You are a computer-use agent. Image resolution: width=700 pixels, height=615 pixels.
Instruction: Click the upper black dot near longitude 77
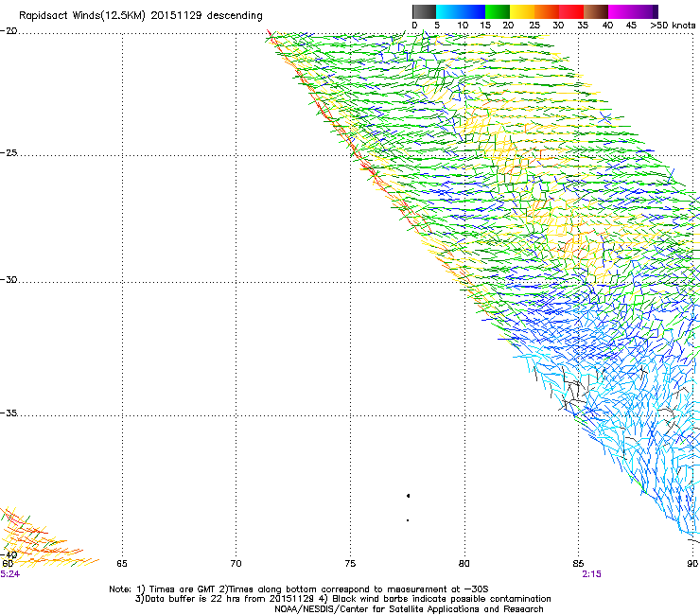(408, 495)
